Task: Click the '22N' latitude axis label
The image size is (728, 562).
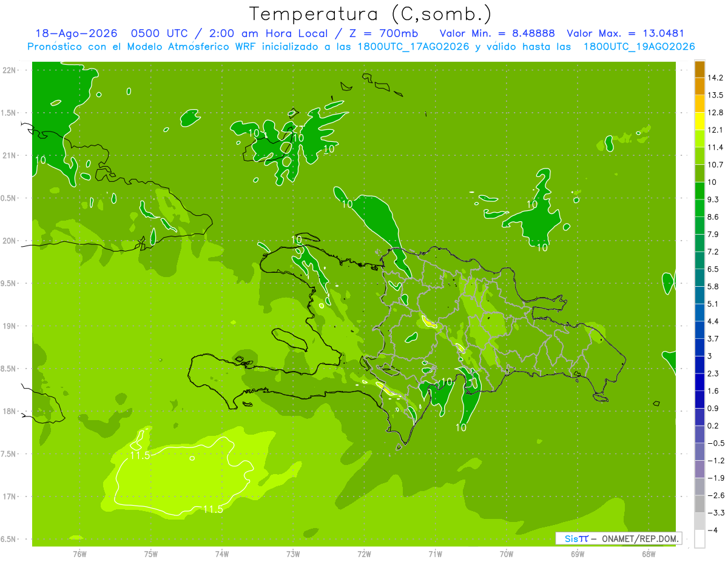Action: coord(9,70)
